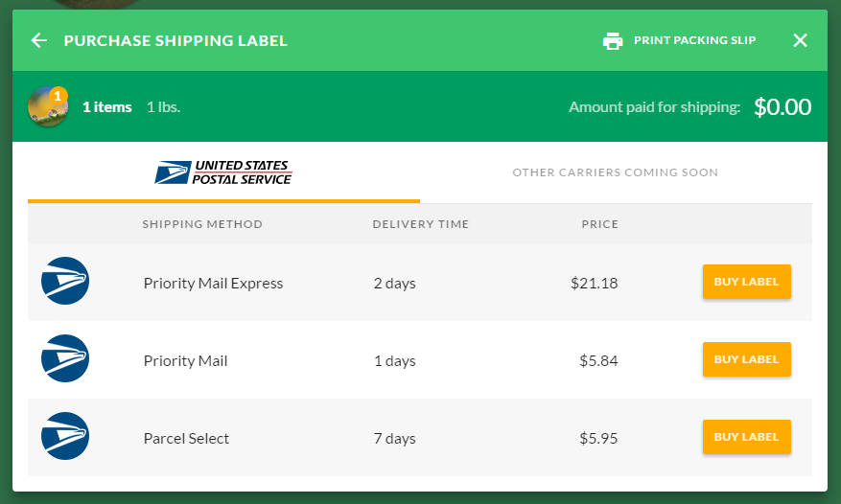
Task: Buy label for Priority Mail
Action: pyautogui.click(x=746, y=359)
